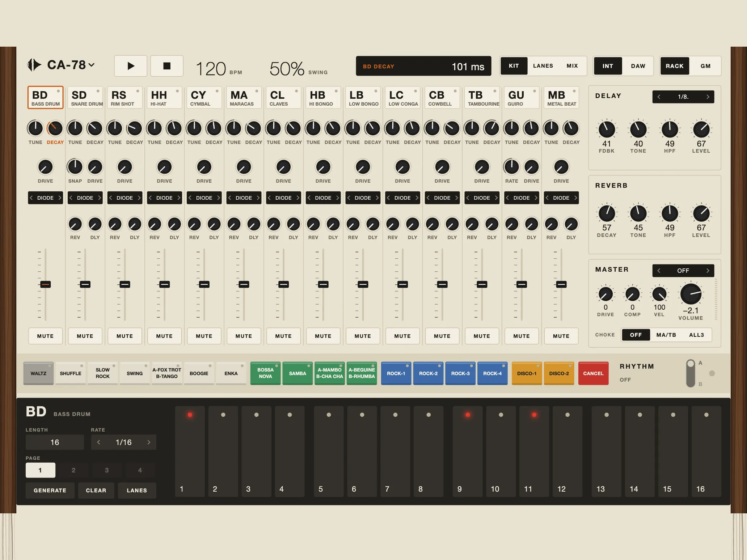Stop playback with the square stop button

(x=167, y=66)
